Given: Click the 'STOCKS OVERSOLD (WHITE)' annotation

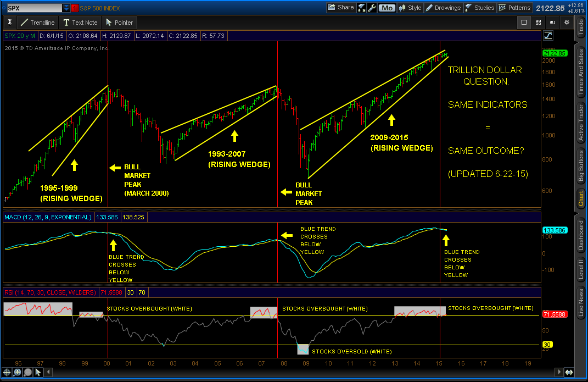Looking at the screenshot, I should tap(352, 352).
